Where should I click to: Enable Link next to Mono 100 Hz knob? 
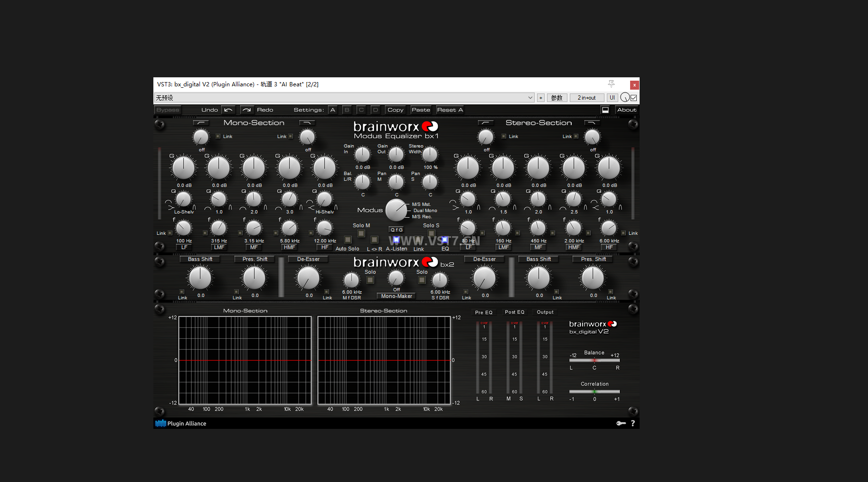(170, 233)
